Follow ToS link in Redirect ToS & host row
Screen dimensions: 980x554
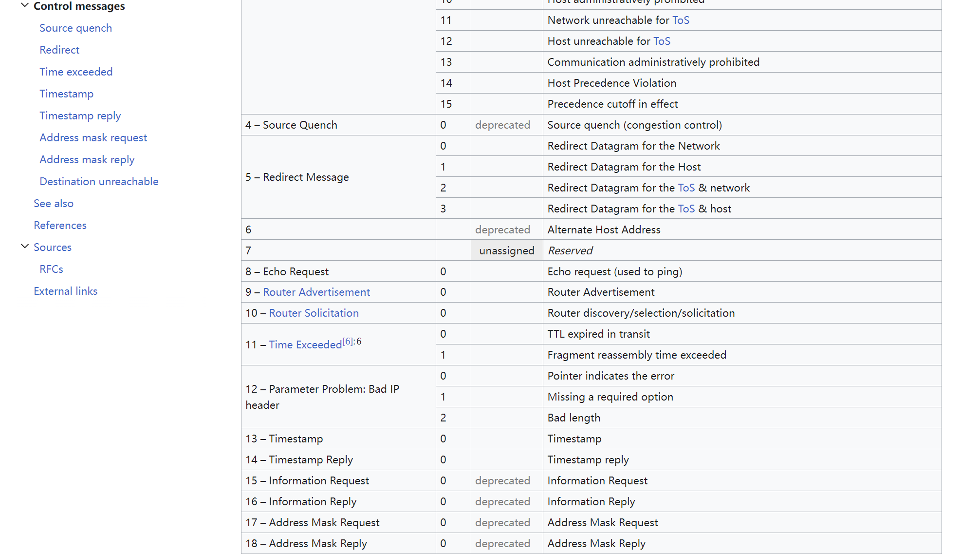[x=686, y=209]
